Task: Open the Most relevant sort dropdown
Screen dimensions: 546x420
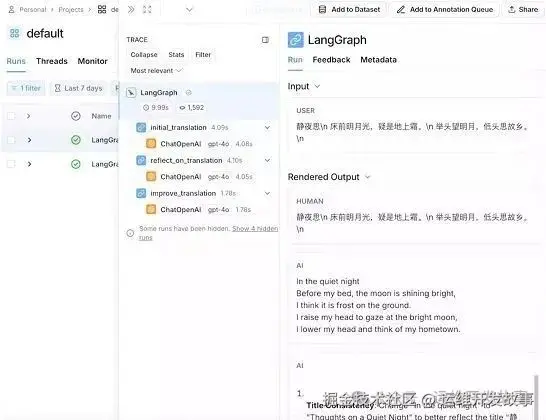Action: pos(156,71)
